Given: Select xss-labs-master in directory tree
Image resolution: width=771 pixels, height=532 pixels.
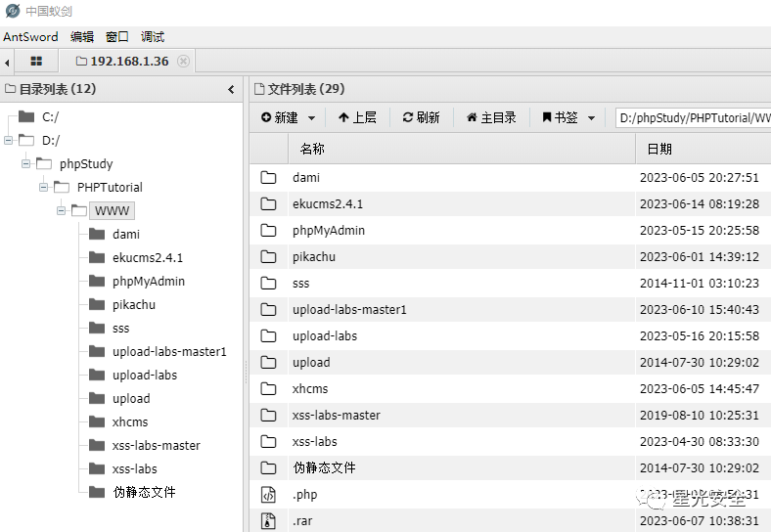Looking at the screenshot, I should click(x=156, y=446).
